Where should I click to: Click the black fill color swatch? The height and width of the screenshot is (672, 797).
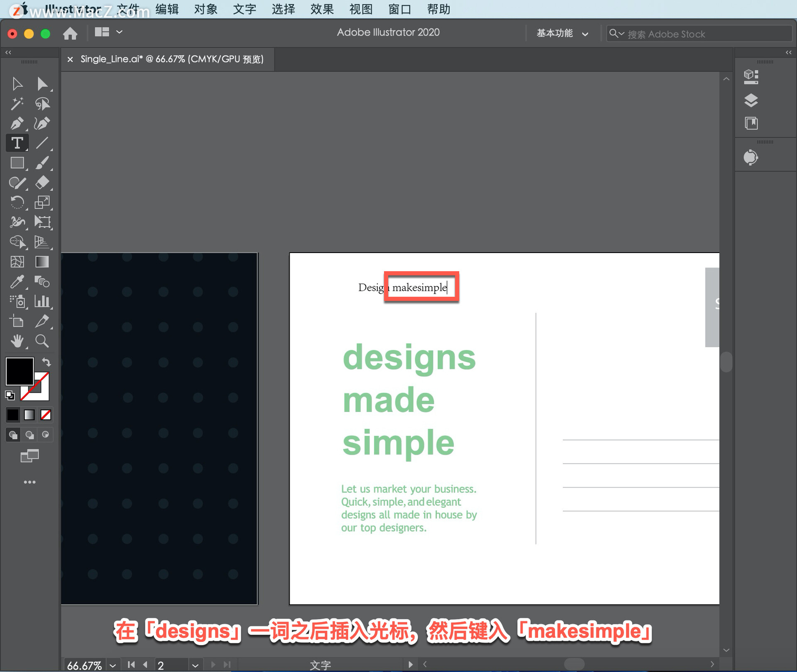pyautogui.click(x=19, y=371)
